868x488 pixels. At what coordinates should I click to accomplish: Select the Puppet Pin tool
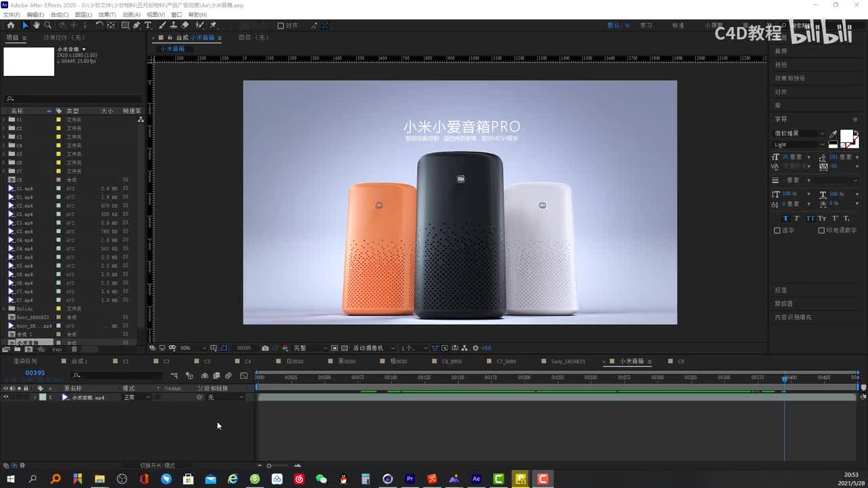point(213,25)
